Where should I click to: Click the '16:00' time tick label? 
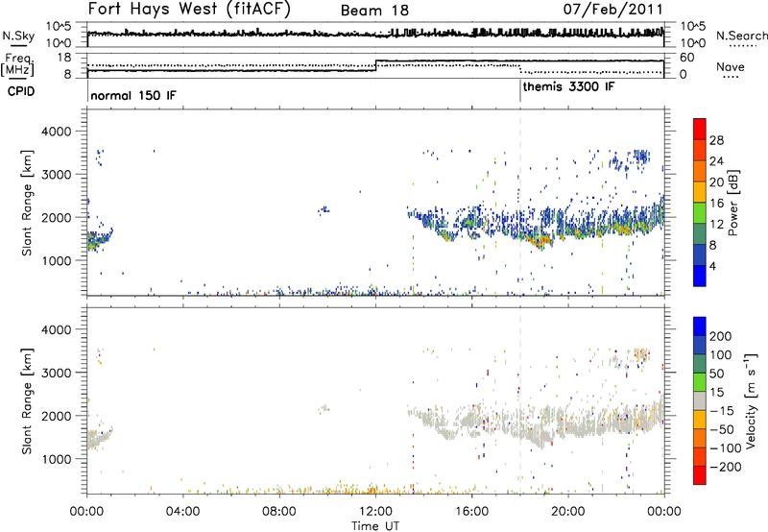tap(471, 512)
